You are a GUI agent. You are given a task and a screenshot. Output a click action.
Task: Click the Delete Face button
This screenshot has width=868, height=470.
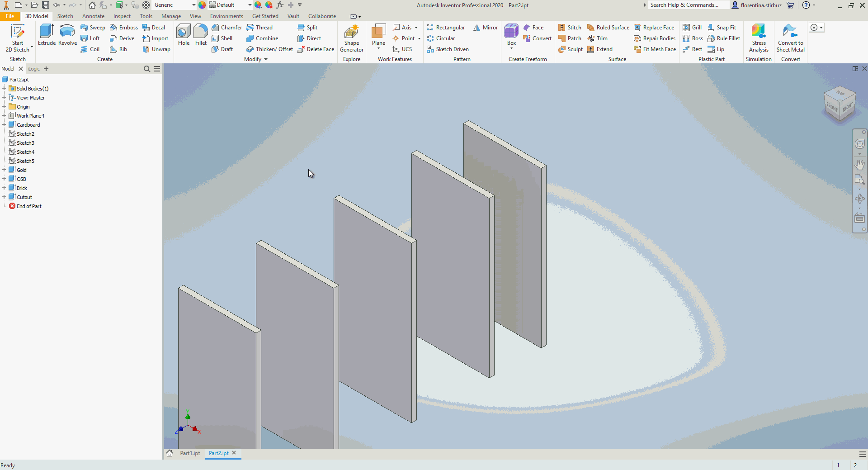pos(316,49)
